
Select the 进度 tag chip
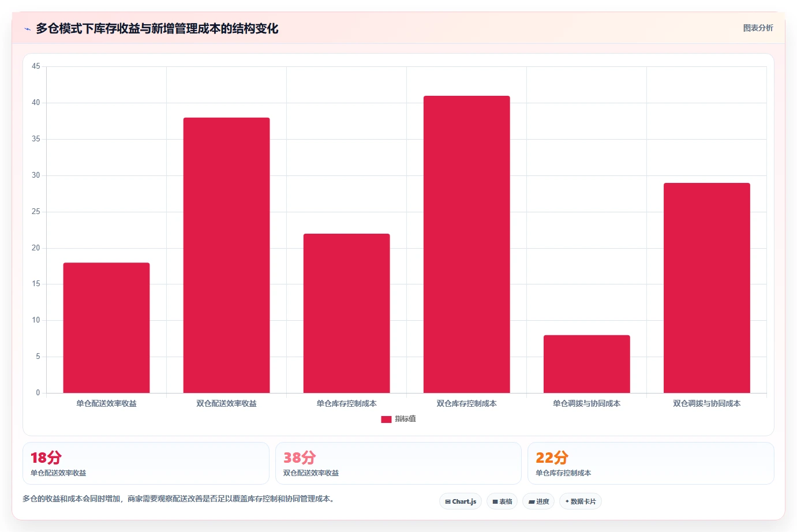538,501
